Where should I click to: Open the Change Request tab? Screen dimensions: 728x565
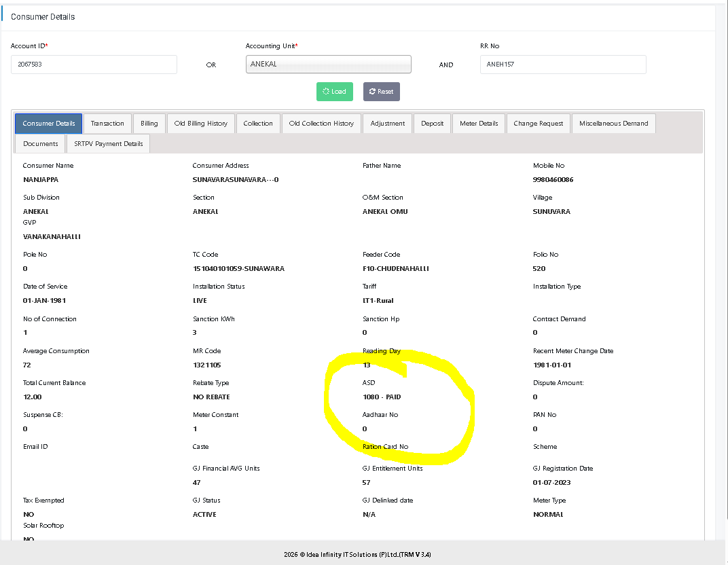click(538, 124)
